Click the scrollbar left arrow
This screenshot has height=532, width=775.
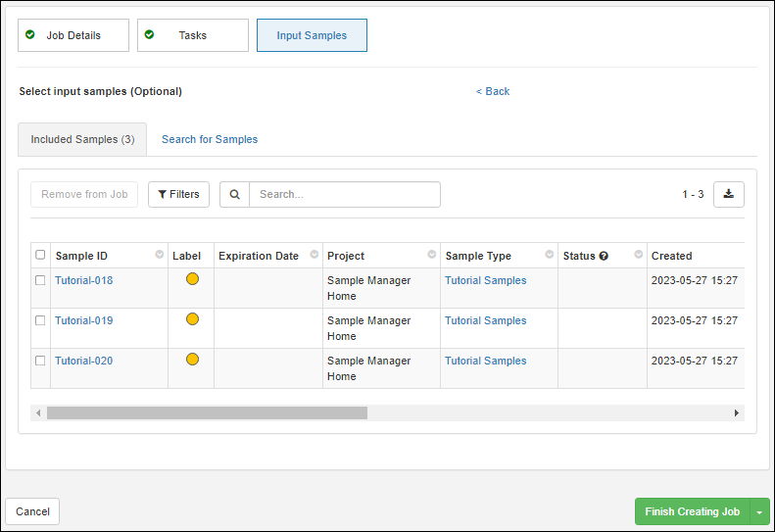click(38, 412)
